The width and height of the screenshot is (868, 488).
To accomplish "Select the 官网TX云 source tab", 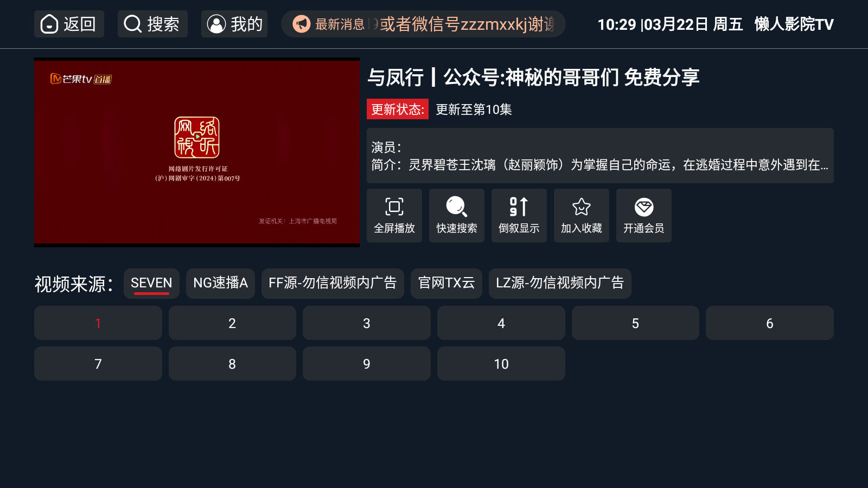I will tap(446, 283).
